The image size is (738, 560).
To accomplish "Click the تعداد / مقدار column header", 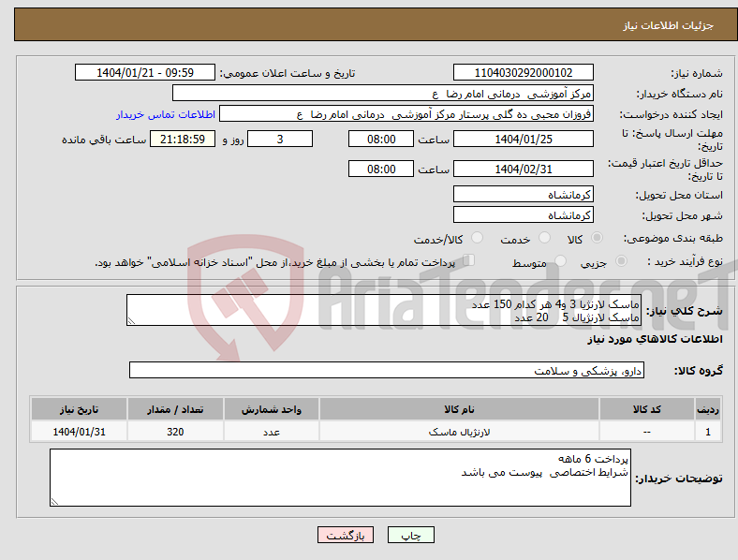I will (175, 409).
